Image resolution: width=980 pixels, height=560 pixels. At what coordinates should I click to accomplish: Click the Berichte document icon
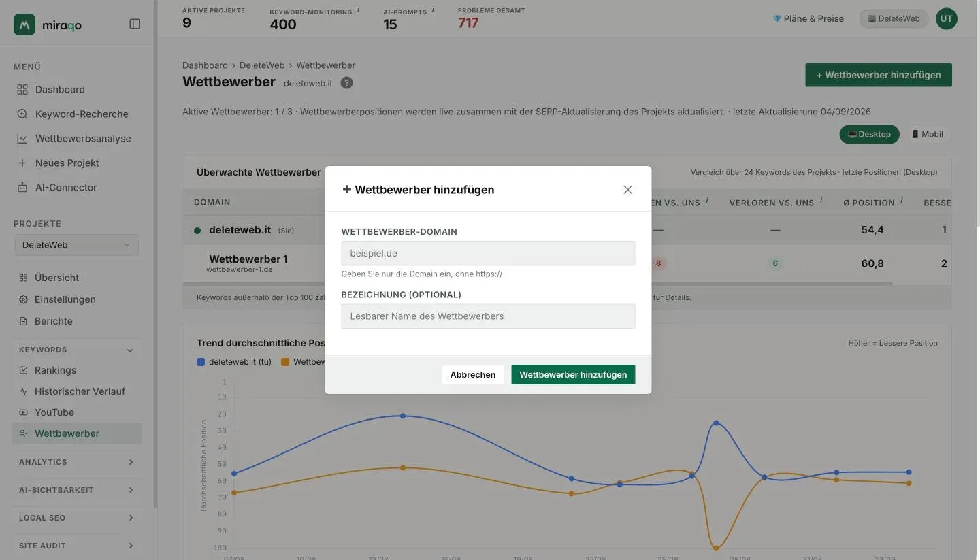[23, 321]
